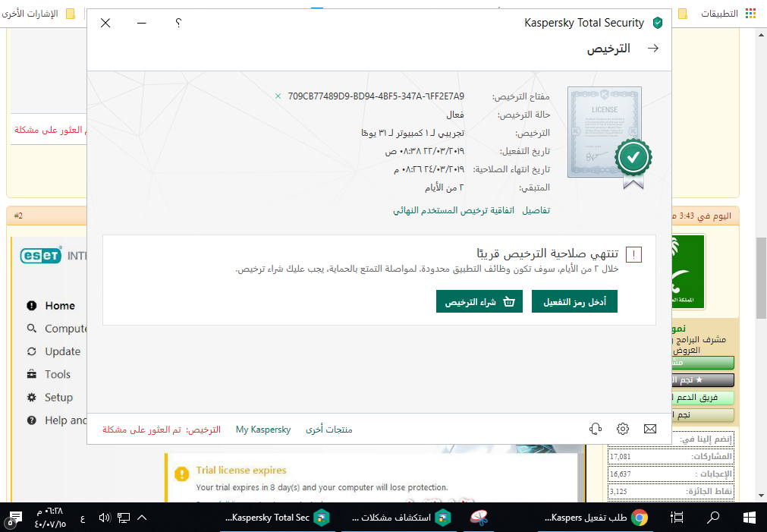The image size is (767, 532).
Task: Open the settings gear in Kaspersky footer
Action: pyautogui.click(x=623, y=429)
